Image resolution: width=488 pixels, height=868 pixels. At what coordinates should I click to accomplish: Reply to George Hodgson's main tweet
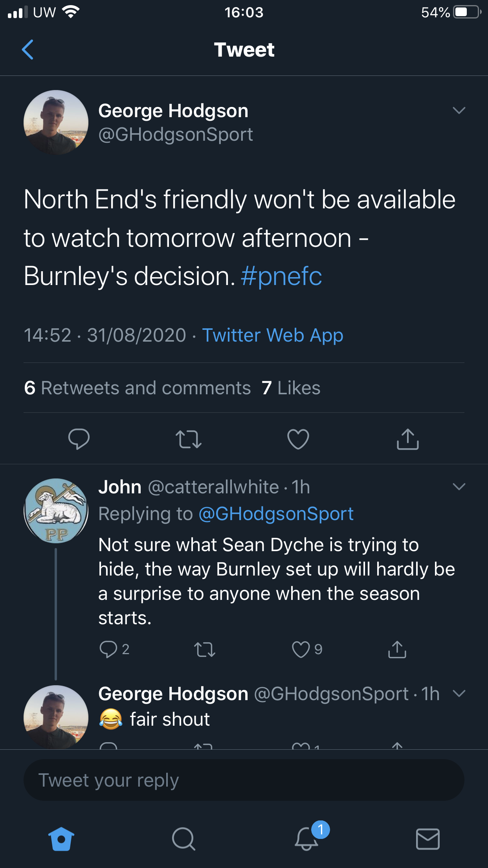[79, 439]
